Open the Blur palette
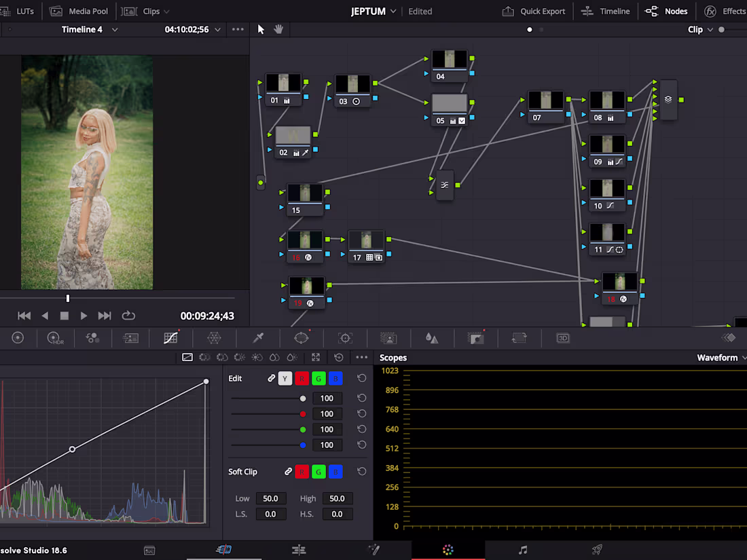This screenshot has height=560, width=747. point(432,338)
